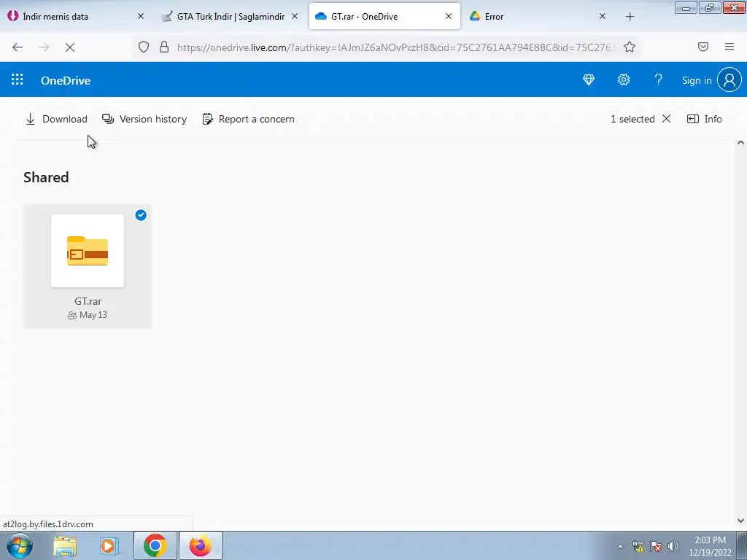Select the GT.rar - OneDrive tab
Image resolution: width=747 pixels, height=560 pixels.
point(384,16)
